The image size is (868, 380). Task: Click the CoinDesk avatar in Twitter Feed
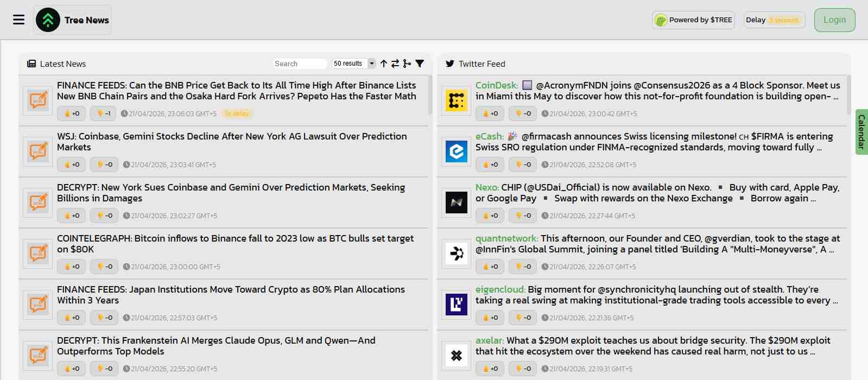[457, 100]
